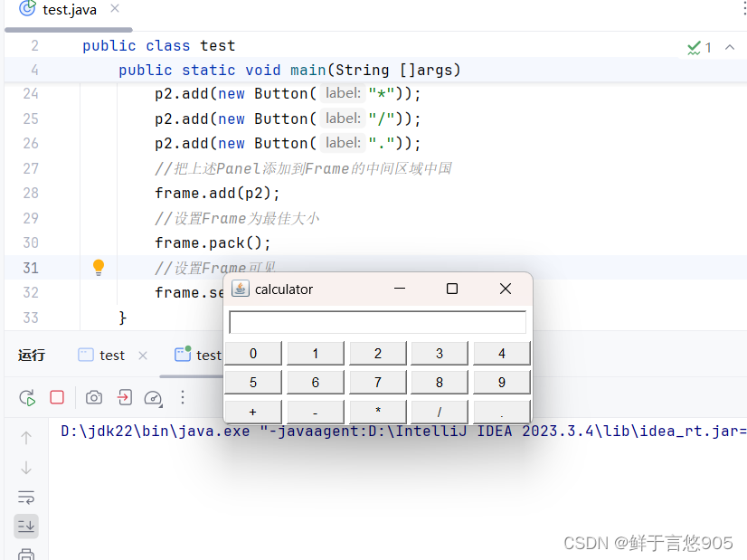Click calculator button 3
This screenshot has width=747, height=560.
point(440,353)
